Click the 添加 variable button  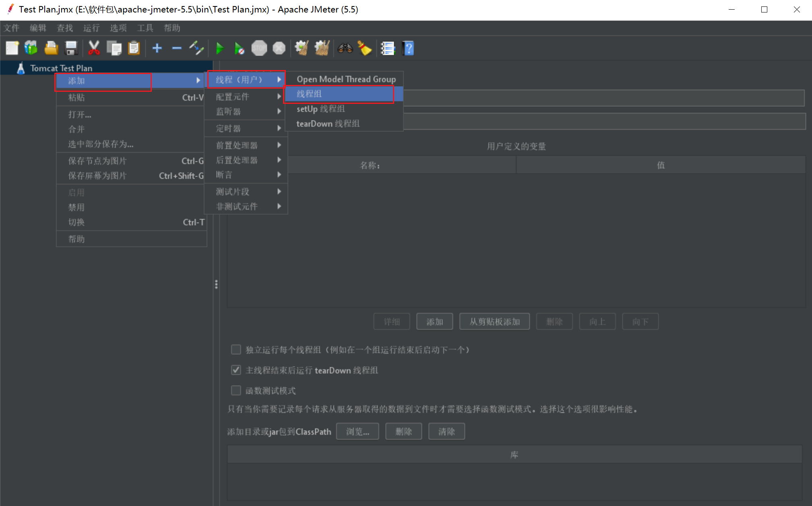pos(435,322)
